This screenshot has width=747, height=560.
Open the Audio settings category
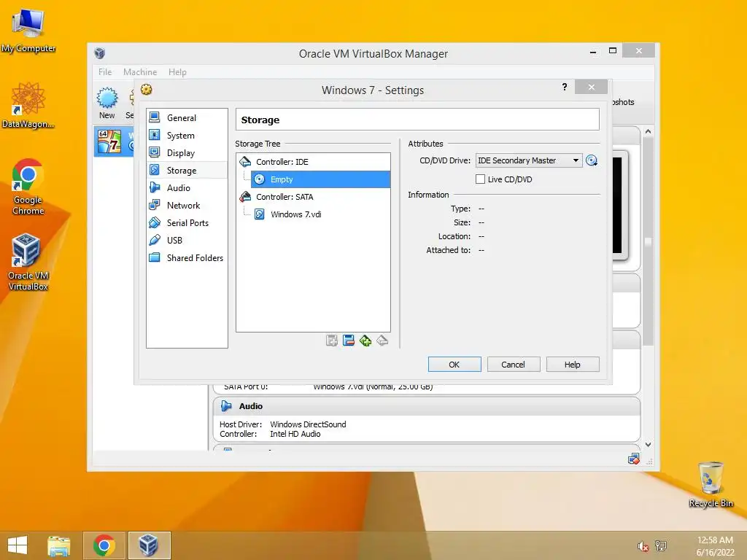click(x=187, y=187)
